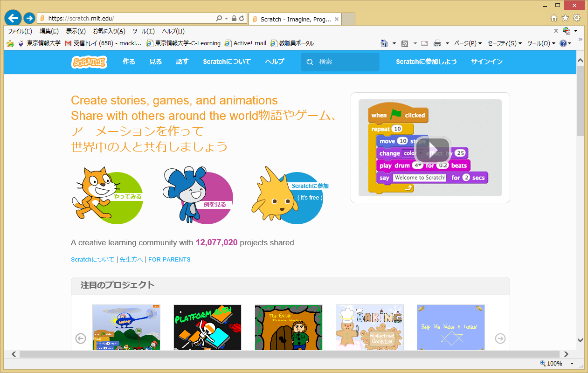The width and height of the screenshot is (588, 373).
Task: Expand the address bar search dropdown arrow
Action: tap(227, 19)
